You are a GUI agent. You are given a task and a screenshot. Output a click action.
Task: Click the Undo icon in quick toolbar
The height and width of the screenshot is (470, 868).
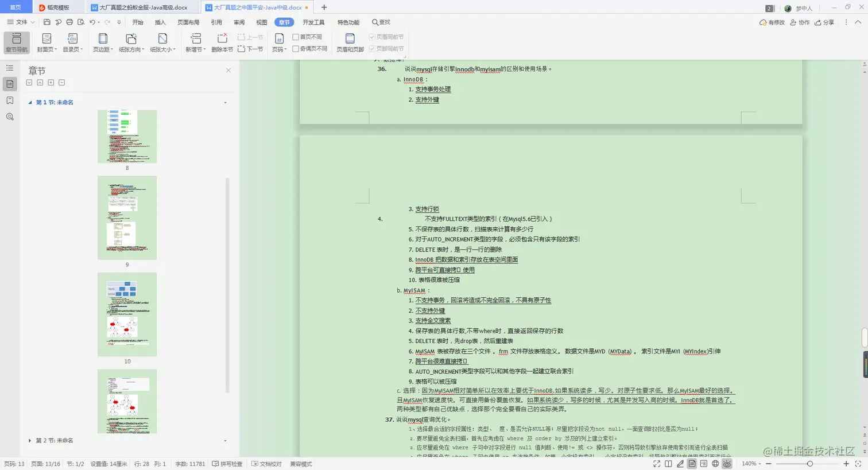pos(92,22)
